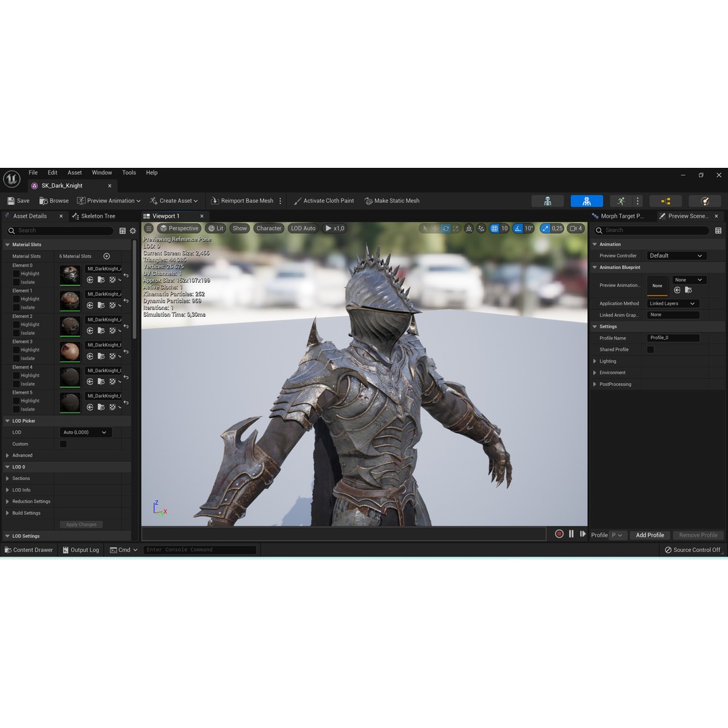
Task: Reset Element 2 material to default
Action: pyautogui.click(x=126, y=326)
